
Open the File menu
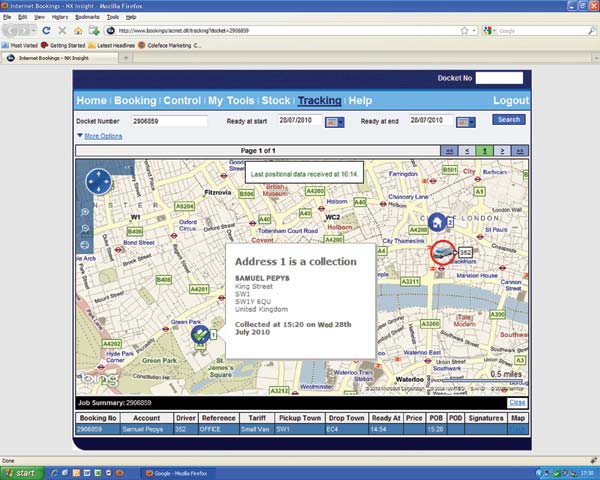7,17
